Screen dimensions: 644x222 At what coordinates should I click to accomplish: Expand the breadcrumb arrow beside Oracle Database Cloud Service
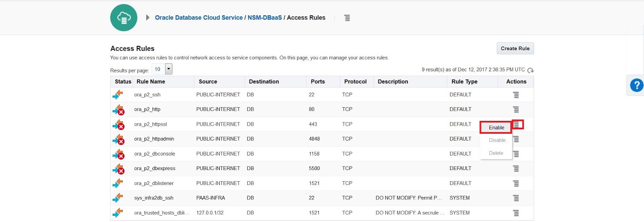point(148,18)
